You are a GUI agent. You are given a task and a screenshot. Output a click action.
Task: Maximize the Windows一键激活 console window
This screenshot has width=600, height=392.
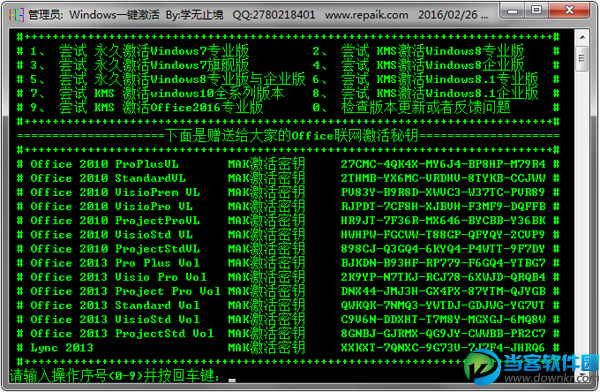(x=536, y=11)
